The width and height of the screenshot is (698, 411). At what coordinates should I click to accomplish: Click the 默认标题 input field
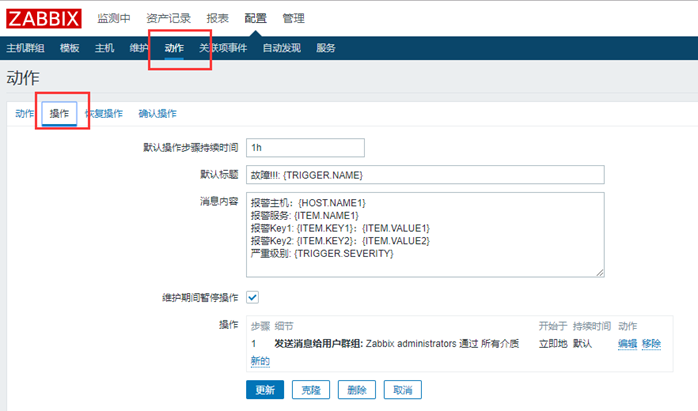coord(425,175)
